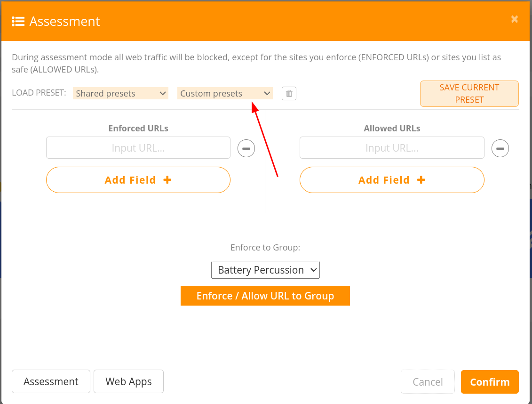Click the 'LOAD PRESET:' label
This screenshot has height=404, width=532.
[39, 93]
